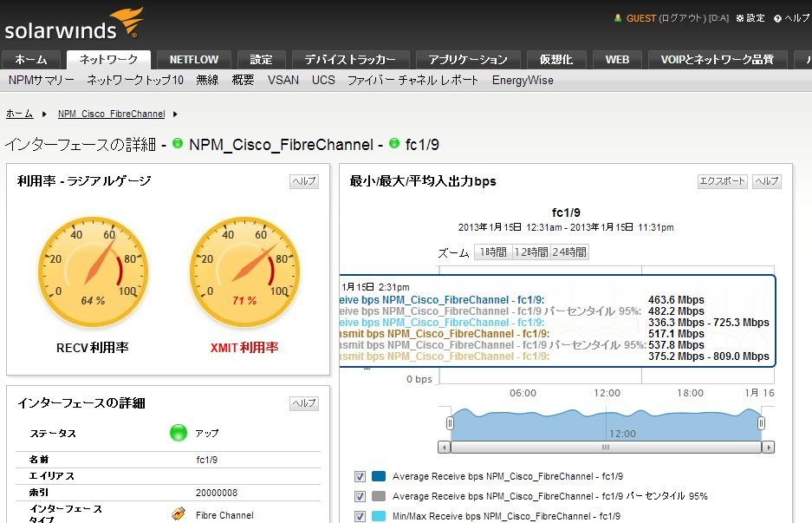Click Average Receive bps fc1/9 legend label

point(508,476)
